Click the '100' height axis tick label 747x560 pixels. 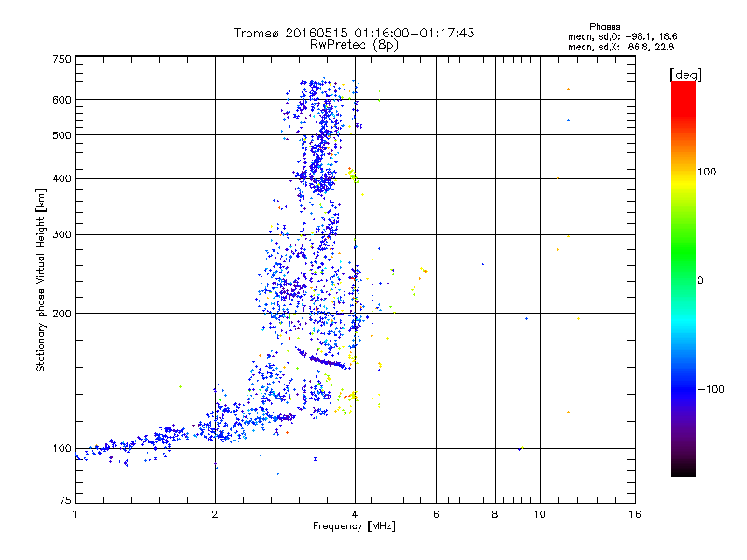pos(62,449)
